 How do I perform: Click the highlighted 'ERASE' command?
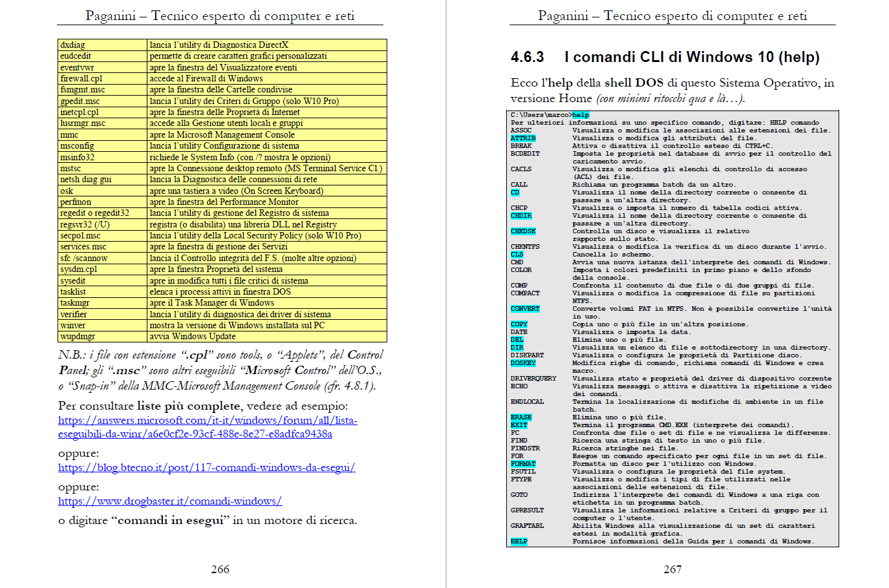[521, 417]
